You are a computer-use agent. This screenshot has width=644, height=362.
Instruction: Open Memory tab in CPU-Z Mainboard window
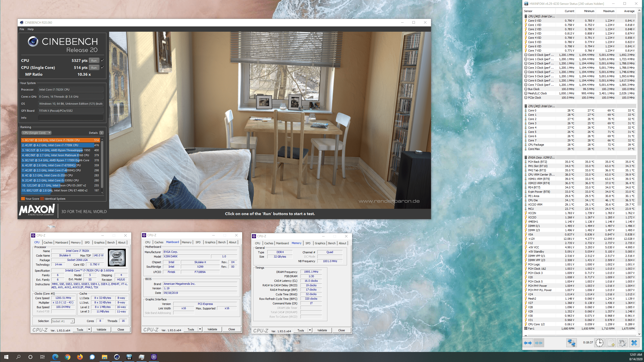[x=187, y=242]
